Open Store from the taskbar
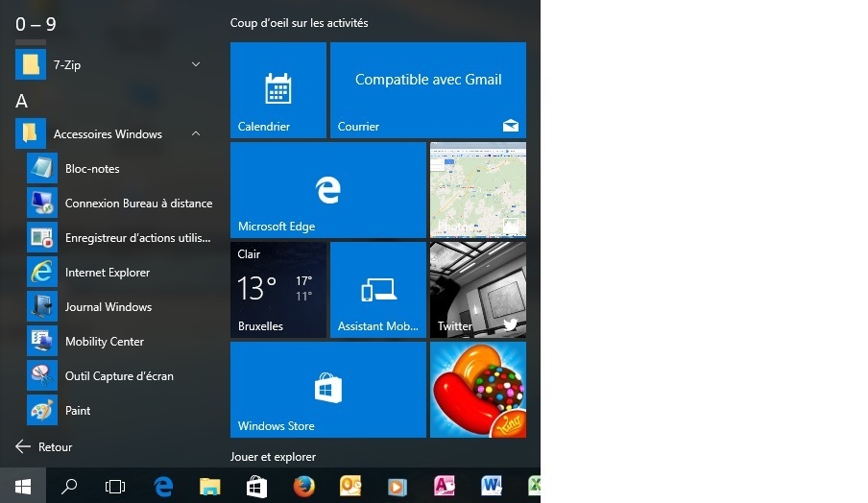Image resolution: width=868 pixels, height=503 pixels. 256,487
